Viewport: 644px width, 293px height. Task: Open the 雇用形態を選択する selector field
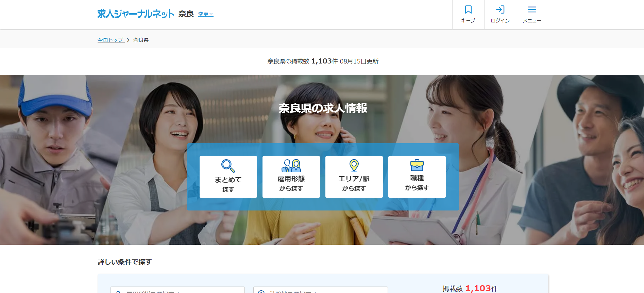[177, 290]
